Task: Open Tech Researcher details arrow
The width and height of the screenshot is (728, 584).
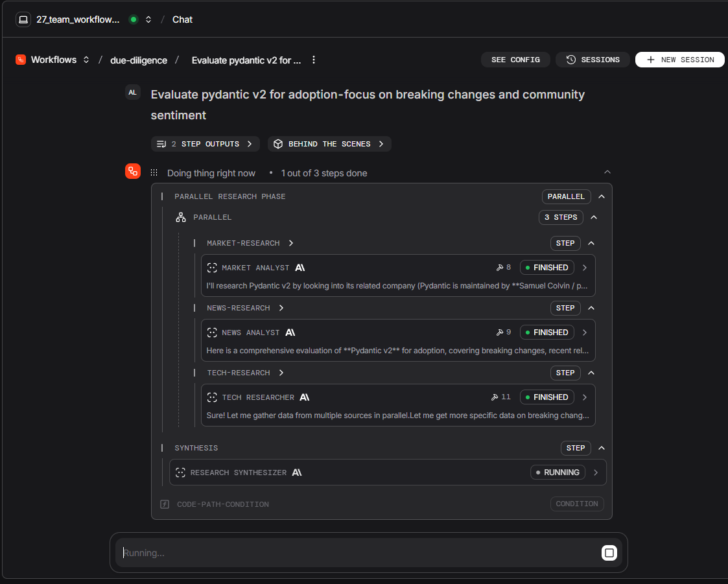Action: click(x=585, y=397)
